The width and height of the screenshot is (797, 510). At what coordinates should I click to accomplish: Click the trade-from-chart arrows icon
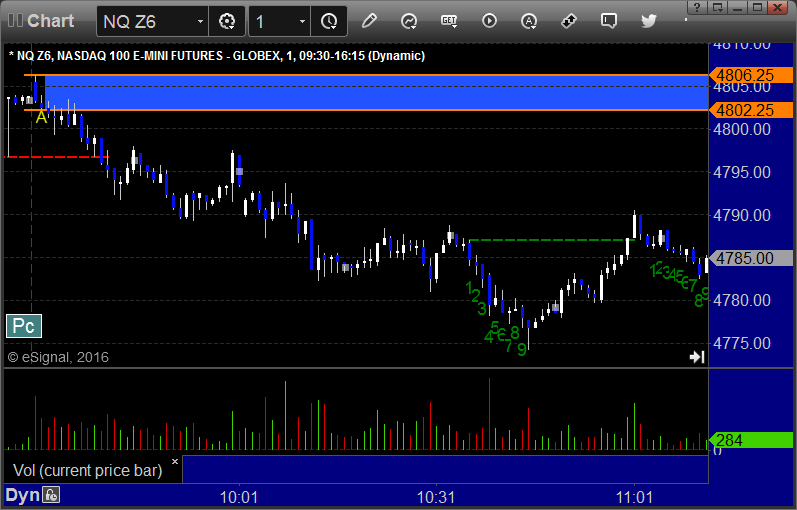click(x=569, y=21)
